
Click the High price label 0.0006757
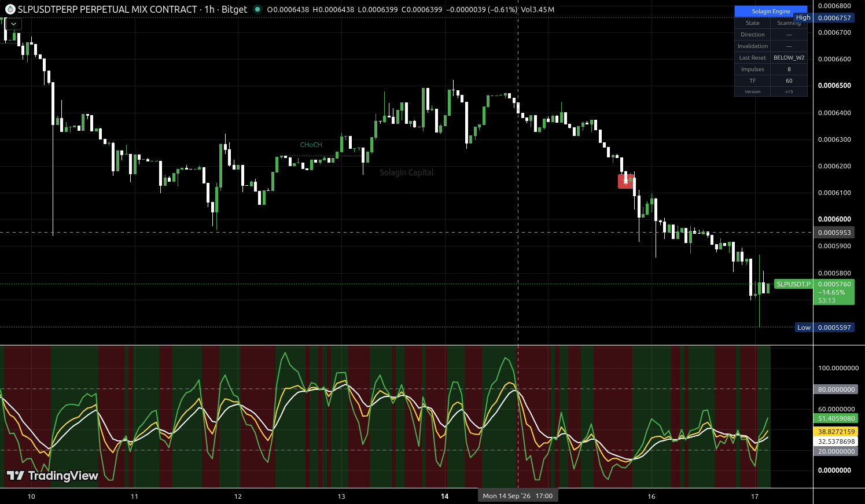pyautogui.click(x=834, y=18)
